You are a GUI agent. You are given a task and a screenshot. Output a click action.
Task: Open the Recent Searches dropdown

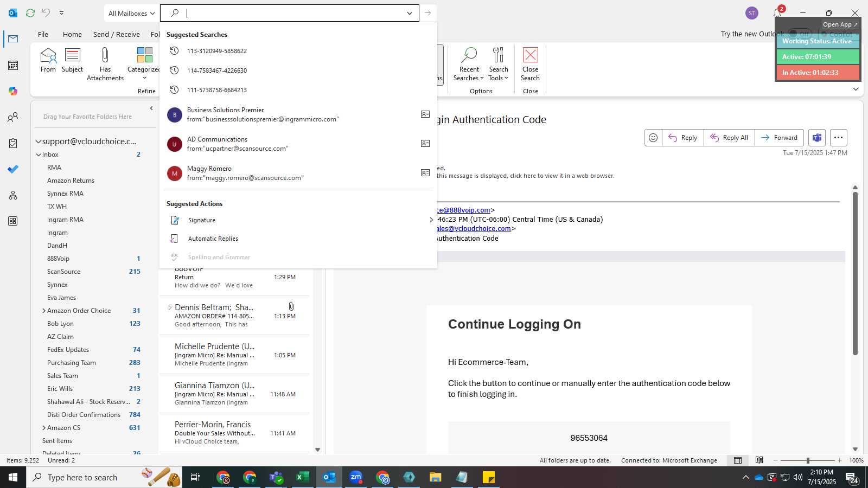pos(469,65)
